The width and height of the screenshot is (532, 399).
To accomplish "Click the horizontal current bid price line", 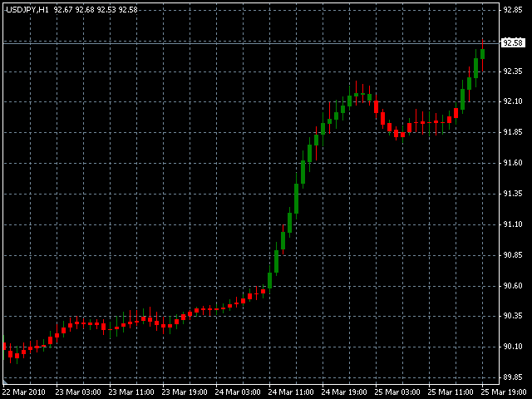I will (251, 43).
